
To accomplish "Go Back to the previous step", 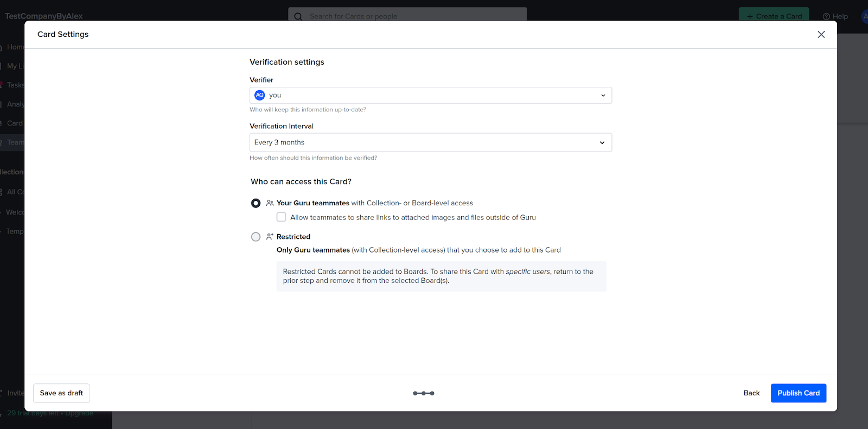I will [x=751, y=393].
